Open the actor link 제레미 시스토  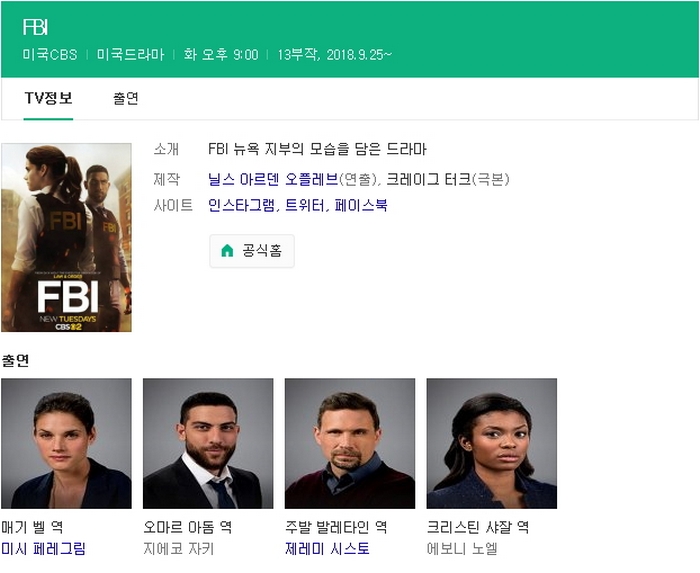[x=327, y=548]
